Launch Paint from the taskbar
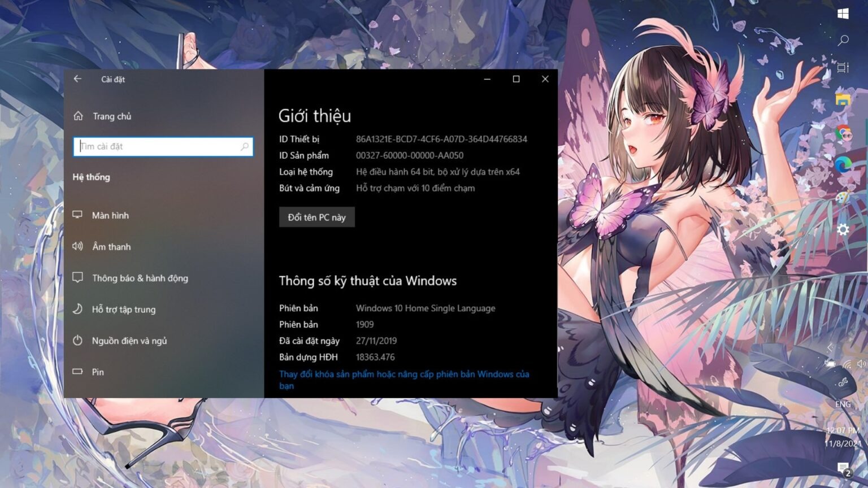The width and height of the screenshot is (868, 488). tap(843, 197)
